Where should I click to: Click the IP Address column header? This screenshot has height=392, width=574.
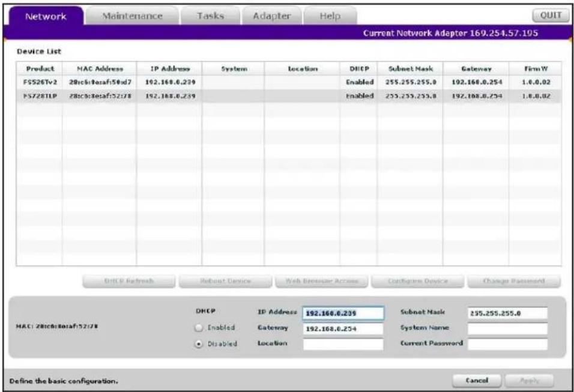(169, 68)
